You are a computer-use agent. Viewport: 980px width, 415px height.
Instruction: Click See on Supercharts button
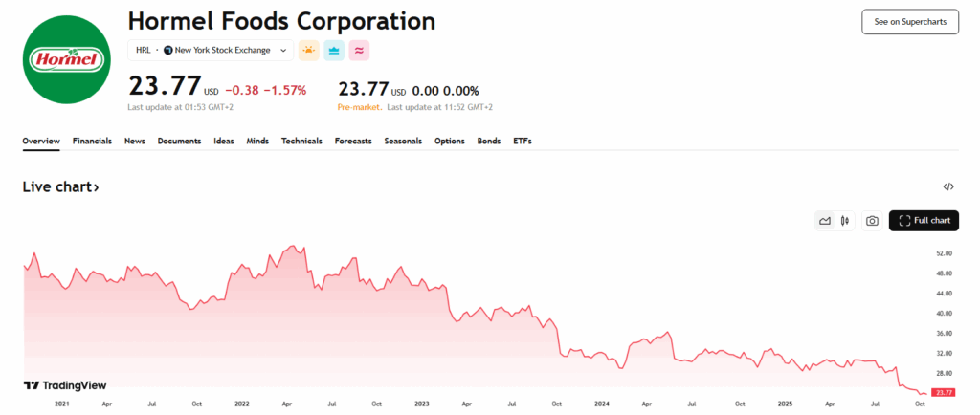coord(909,22)
